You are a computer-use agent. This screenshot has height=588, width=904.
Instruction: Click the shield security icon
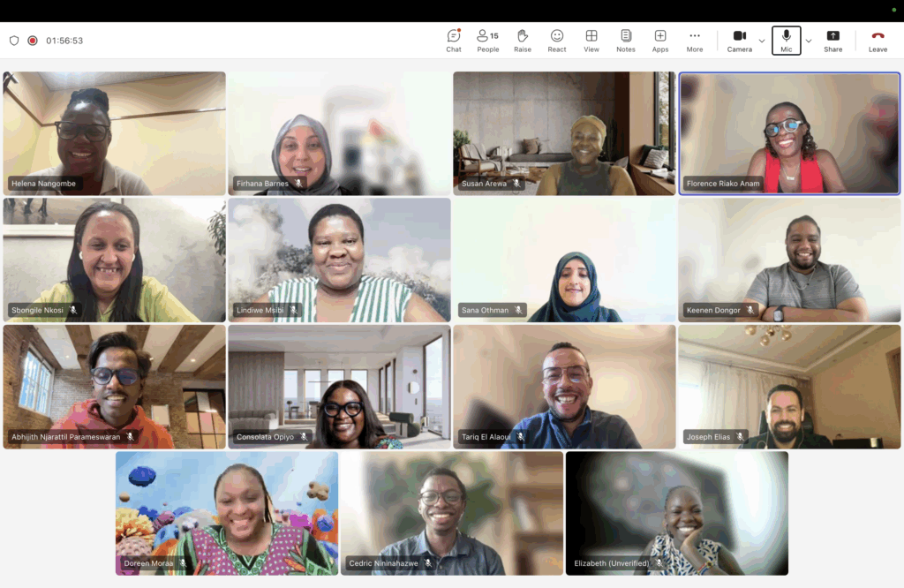coord(14,41)
